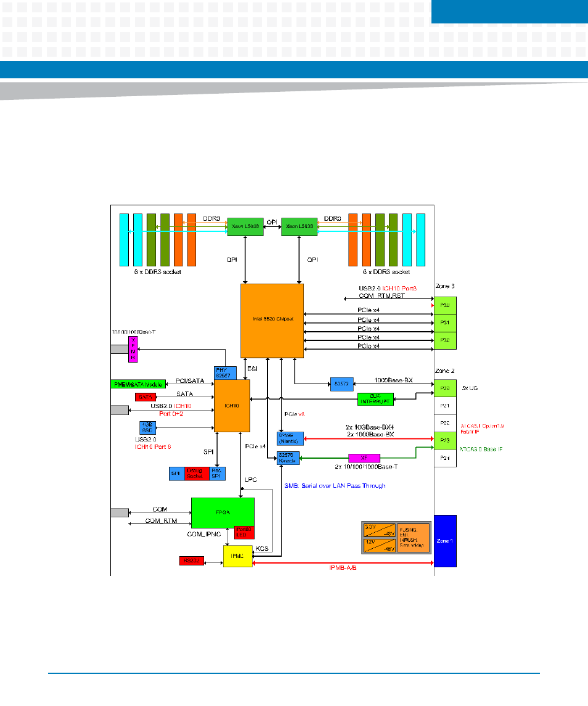Click the PHY 82567 block
The image size is (588, 706).
click(225, 373)
